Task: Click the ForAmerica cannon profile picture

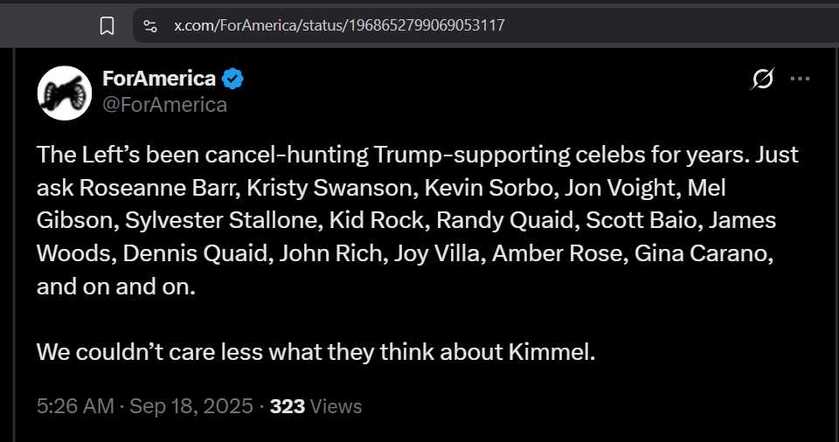Action: [65, 93]
